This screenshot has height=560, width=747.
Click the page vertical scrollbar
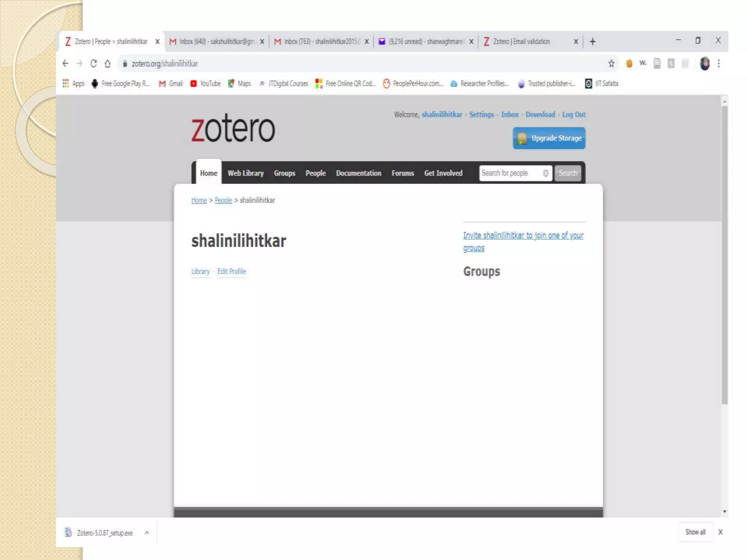tap(724, 255)
